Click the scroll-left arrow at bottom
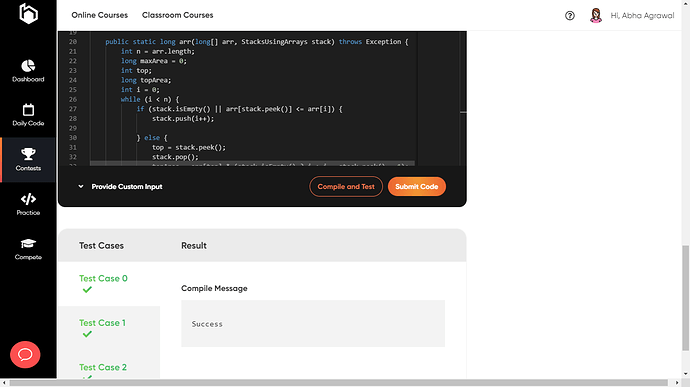690x387 pixels. 4,383
